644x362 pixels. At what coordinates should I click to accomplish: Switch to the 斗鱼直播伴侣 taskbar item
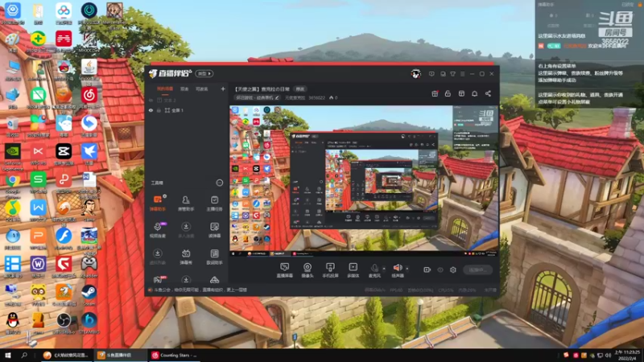119,356
